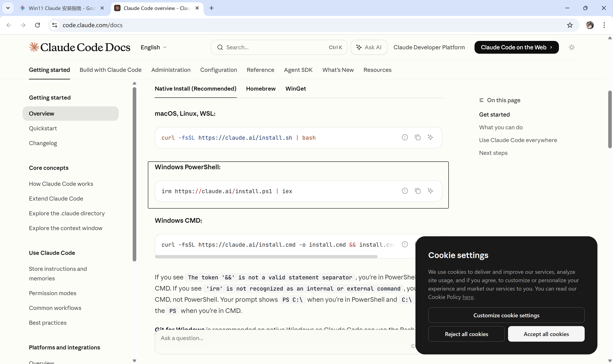Report issue icon on PowerShell code block

[x=405, y=191]
